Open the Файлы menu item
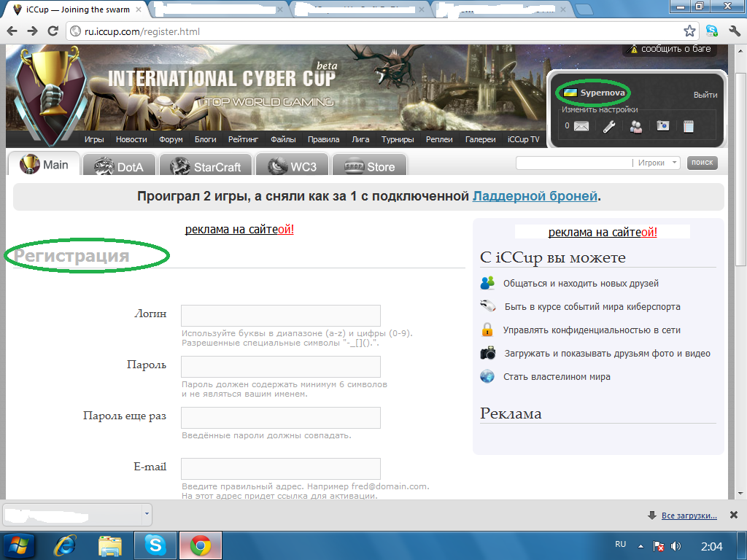The width and height of the screenshot is (747, 560). [283, 139]
